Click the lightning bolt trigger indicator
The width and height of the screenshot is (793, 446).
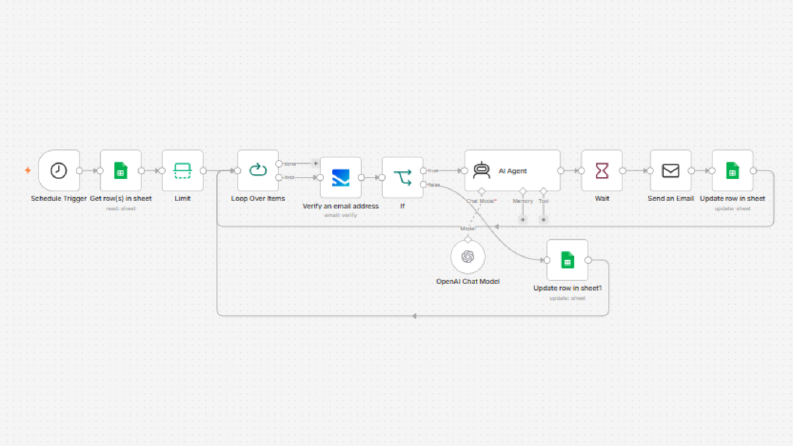[x=28, y=170]
